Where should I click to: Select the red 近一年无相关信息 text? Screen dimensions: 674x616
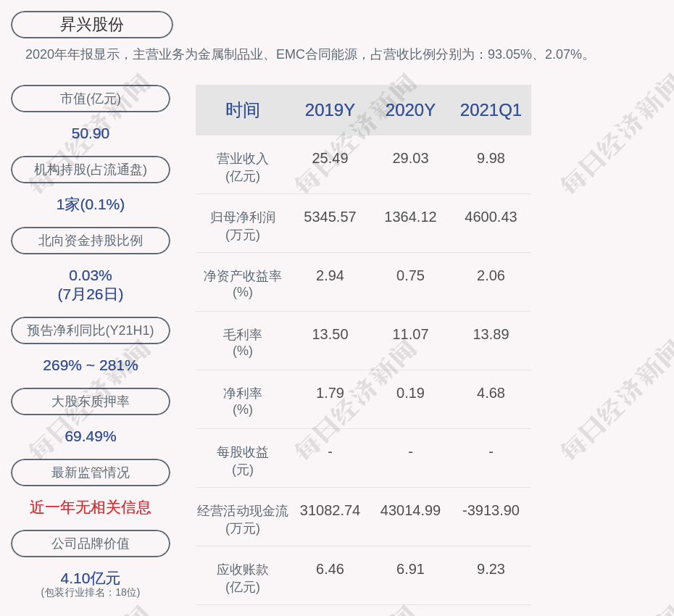(91, 507)
